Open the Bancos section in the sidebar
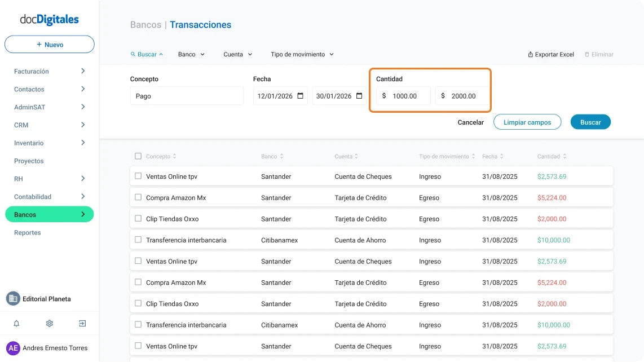Screen dimensions: 644x362 (x=49, y=214)
